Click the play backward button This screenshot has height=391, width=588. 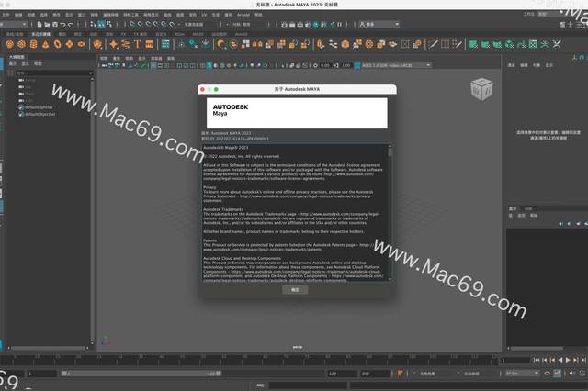[x=560, y=360]
